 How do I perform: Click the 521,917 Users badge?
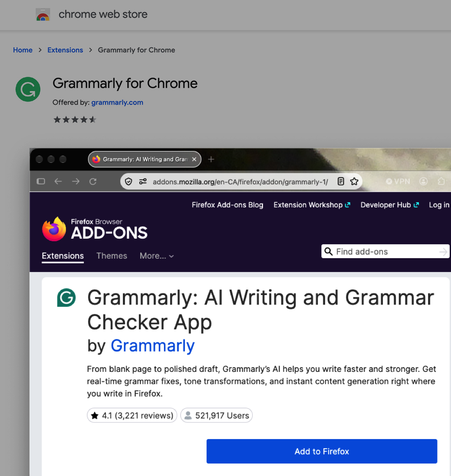point(217,415)
